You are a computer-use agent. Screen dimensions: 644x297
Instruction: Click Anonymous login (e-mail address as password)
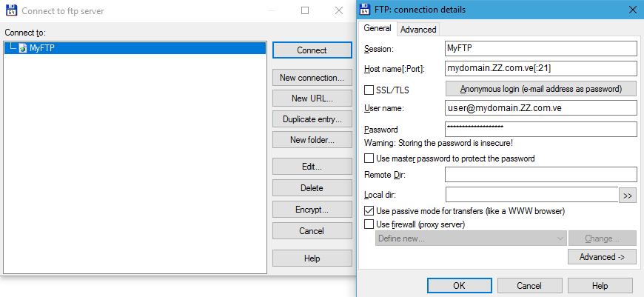541,89
